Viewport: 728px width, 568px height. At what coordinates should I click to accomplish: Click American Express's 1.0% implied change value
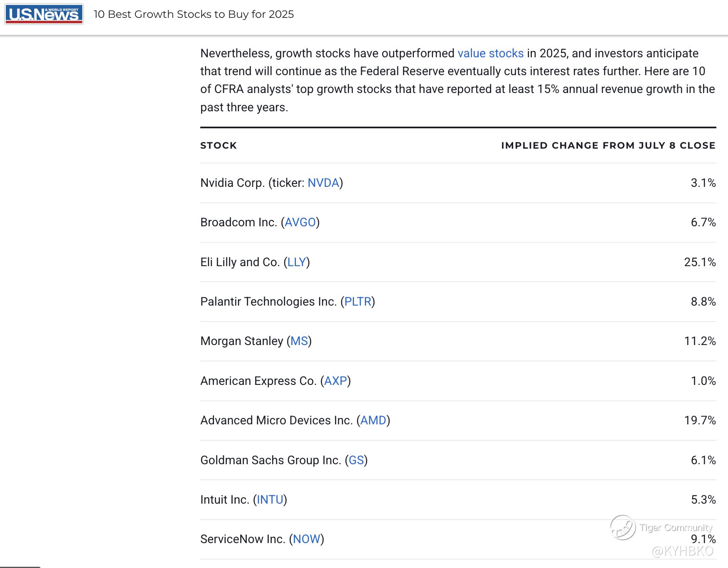pos(703,381)
